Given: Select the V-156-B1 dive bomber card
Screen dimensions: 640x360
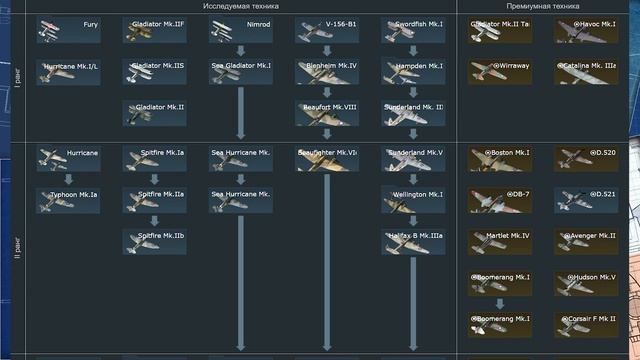Looking at the screenshot, I should pos(327,30).
